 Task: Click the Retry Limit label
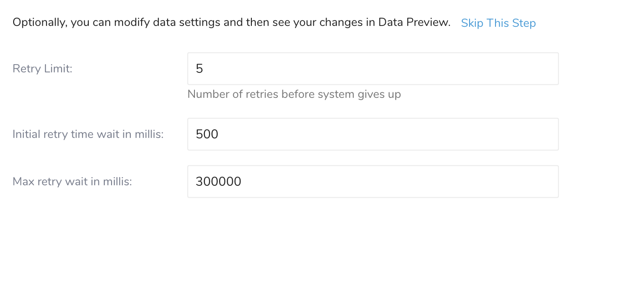click(42, 69)
